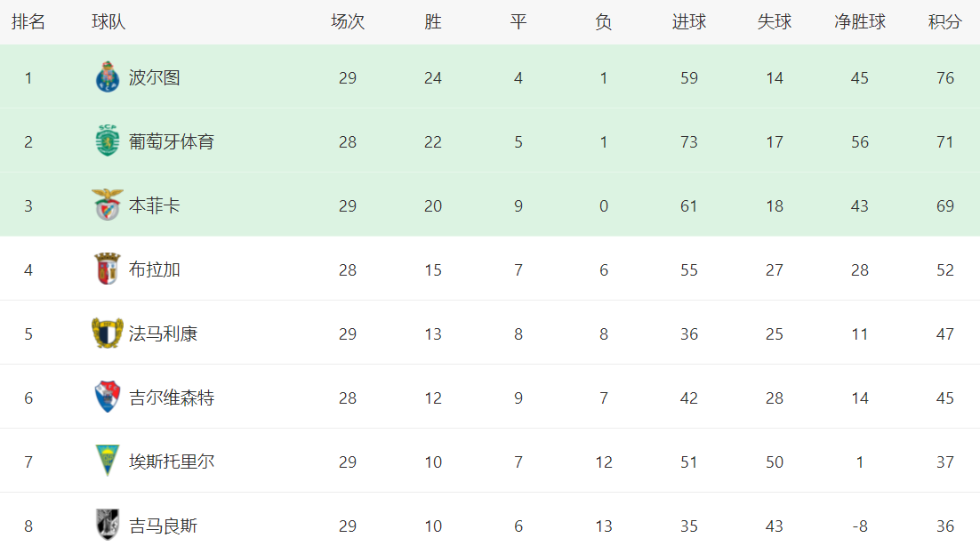
Task: Click the 本菲卡 eagle crest icon
Action: click(107, 205)
